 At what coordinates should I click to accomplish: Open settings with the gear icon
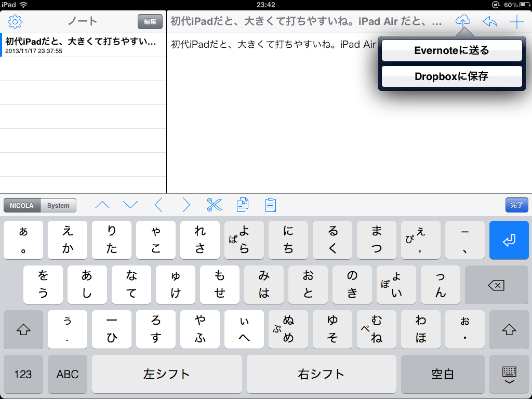[x=15, y=22]
